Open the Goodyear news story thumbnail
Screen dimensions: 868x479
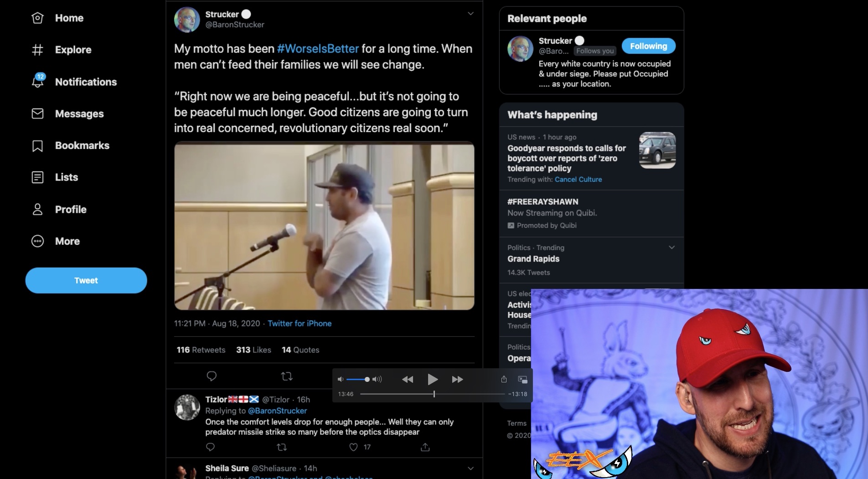(x=657, y=150)
